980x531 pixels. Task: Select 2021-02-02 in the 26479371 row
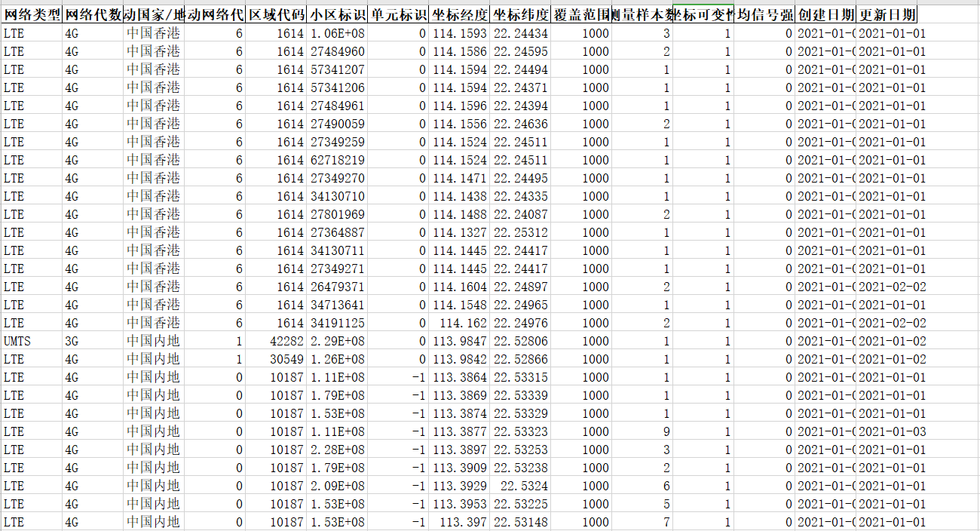pyautogui.click(x=892, y=287)
